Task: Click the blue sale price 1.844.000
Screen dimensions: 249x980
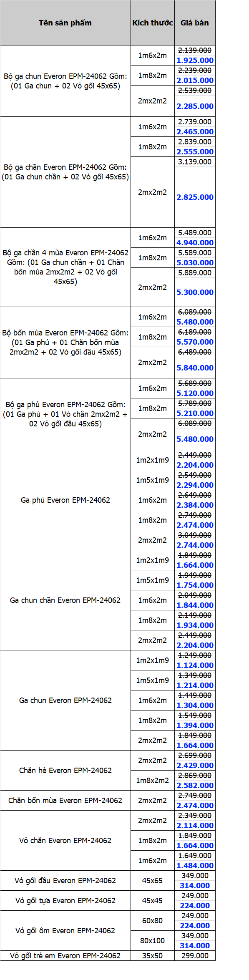Action: 195,605
